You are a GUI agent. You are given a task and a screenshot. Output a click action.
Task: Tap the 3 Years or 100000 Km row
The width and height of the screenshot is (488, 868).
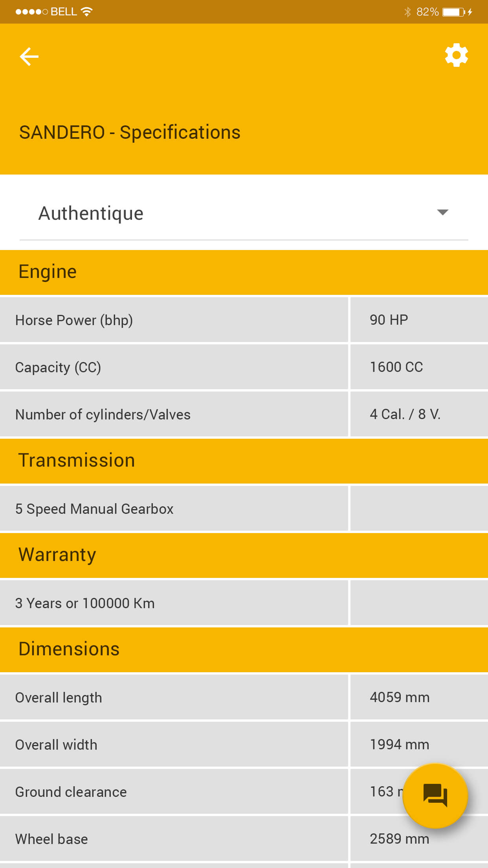pos(244,603)
